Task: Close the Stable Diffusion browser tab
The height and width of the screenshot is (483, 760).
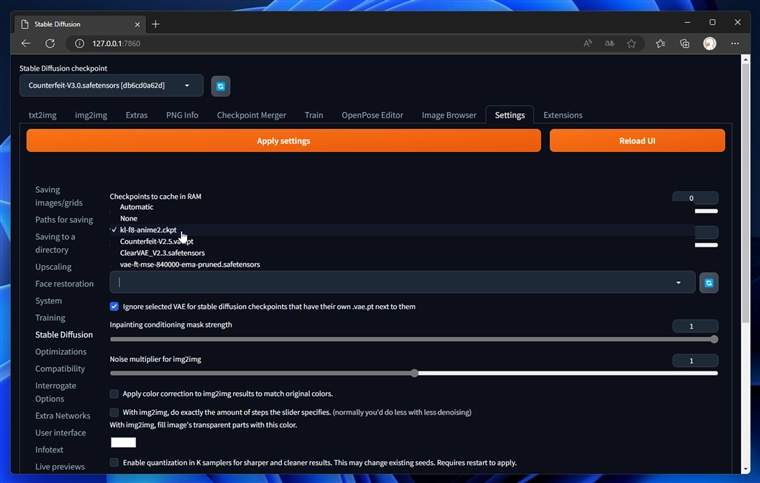Action: [x=137, y=24]
